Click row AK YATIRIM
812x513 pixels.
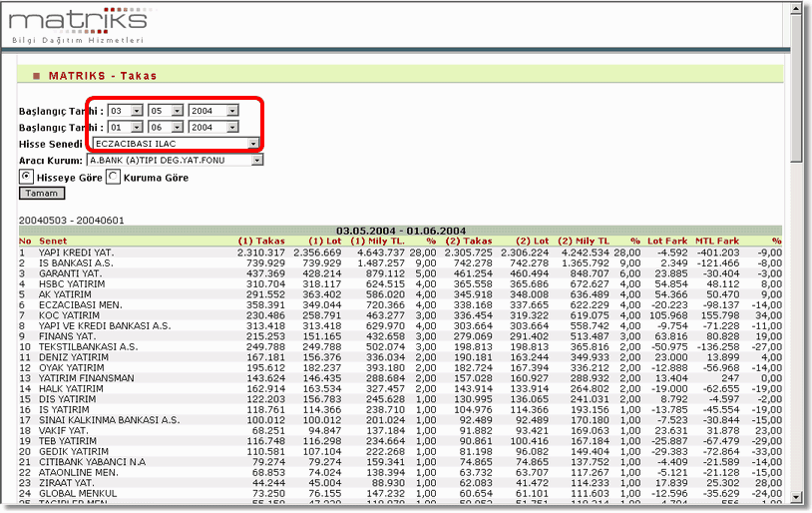click(400, 294)
